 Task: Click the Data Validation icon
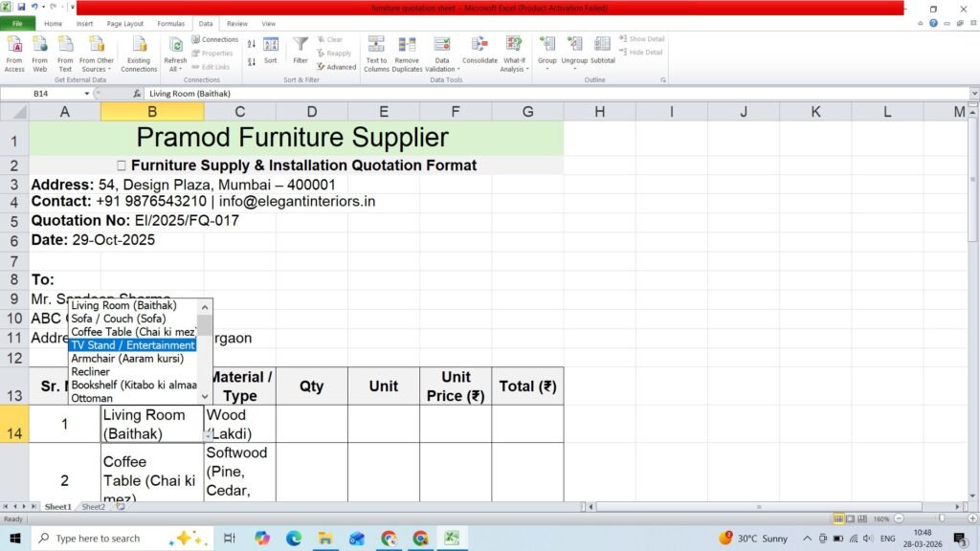click(442, 46)
